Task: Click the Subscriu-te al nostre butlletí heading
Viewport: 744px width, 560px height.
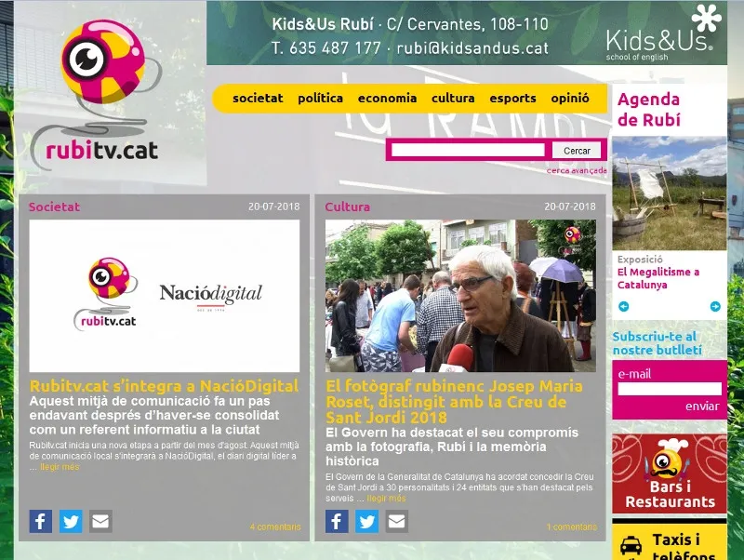Action: [x=657, y=343]
